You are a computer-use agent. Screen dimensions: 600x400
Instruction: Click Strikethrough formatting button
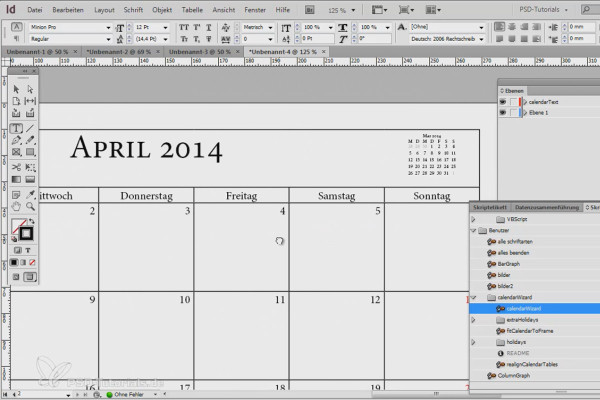pos(209,39)
